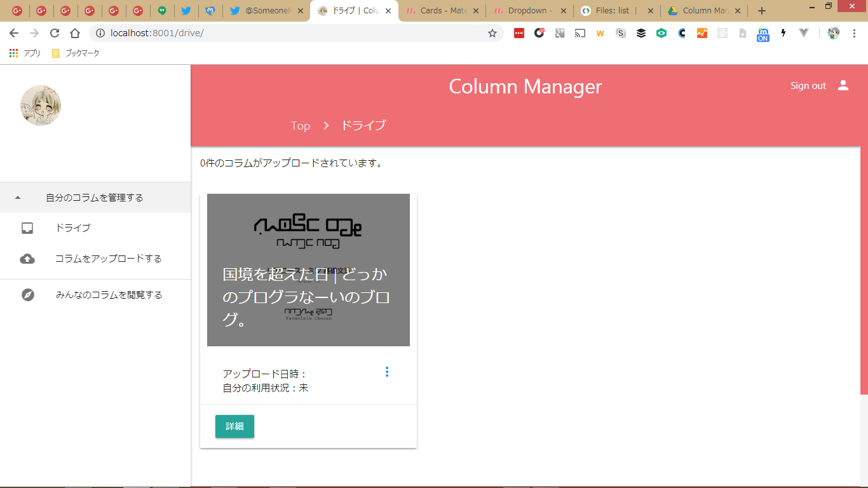Screen dimensions: 868x488
Task: Open the card's three-dot options menu
Action: pyautogui.click(x=387, y=372)
